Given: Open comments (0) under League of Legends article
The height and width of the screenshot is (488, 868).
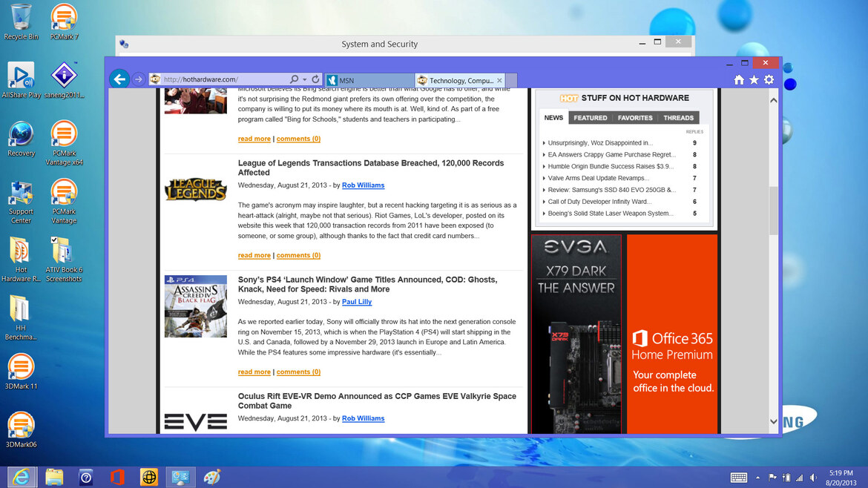Looking at the screenshot, I should pyautogui.click(x=298, y=255).
